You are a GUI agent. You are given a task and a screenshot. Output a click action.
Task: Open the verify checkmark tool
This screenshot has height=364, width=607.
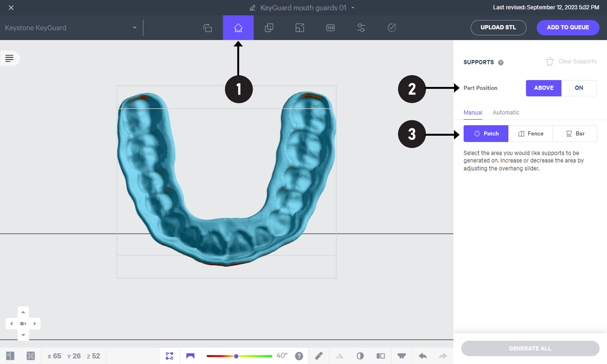click(392, 28)
